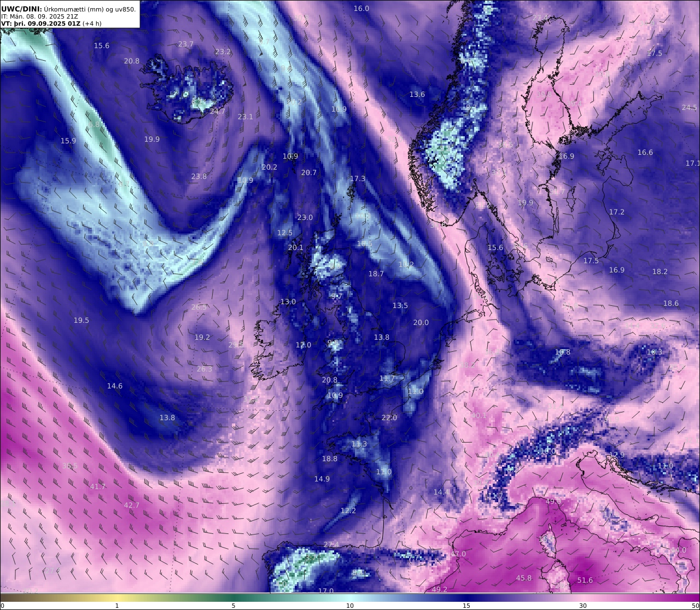The image size is (700, 610).
Task: Click the 1 tick on the color scale
Action: 117,606
